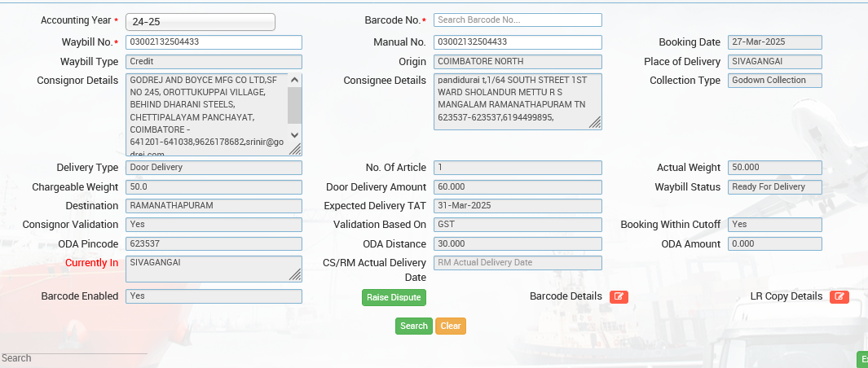Screen dimensions: 868x368
Task: Click the bottom-left Search text box
Action: click(73, 358)
